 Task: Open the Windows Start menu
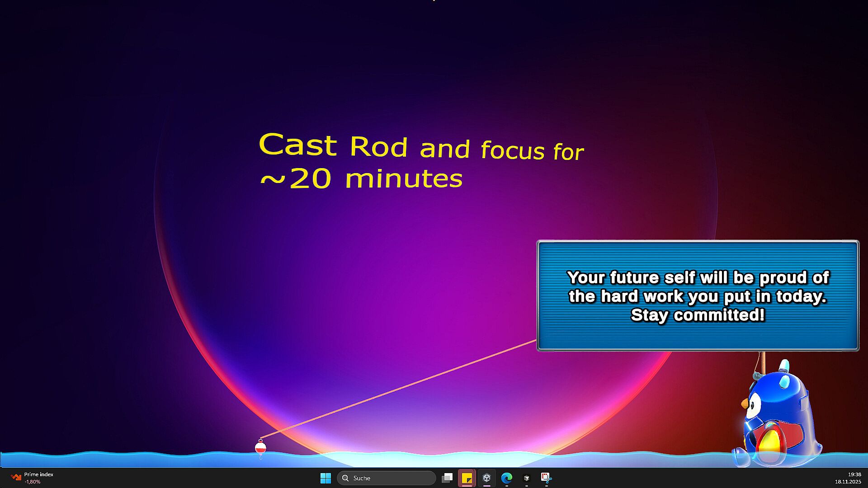[325, 478]
